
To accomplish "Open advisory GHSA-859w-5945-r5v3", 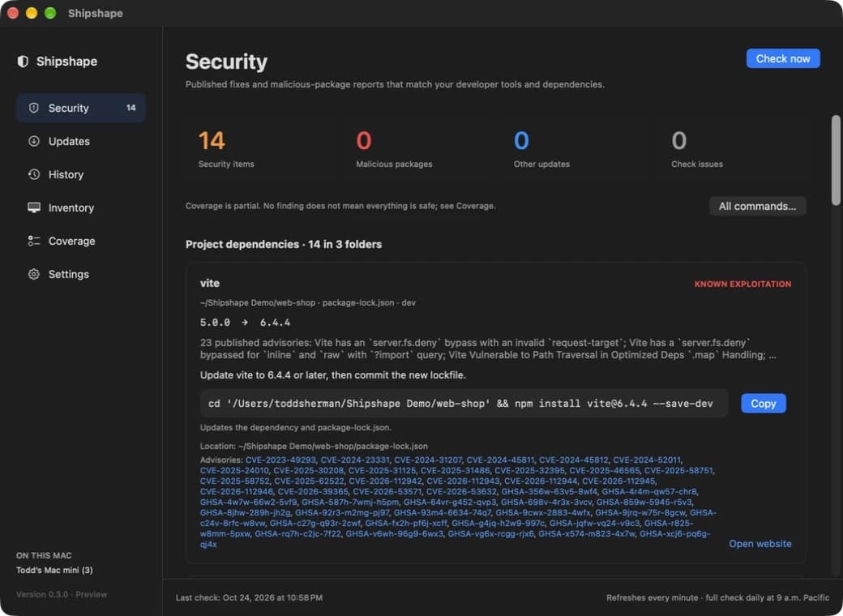I will click(x=644, y=502).
